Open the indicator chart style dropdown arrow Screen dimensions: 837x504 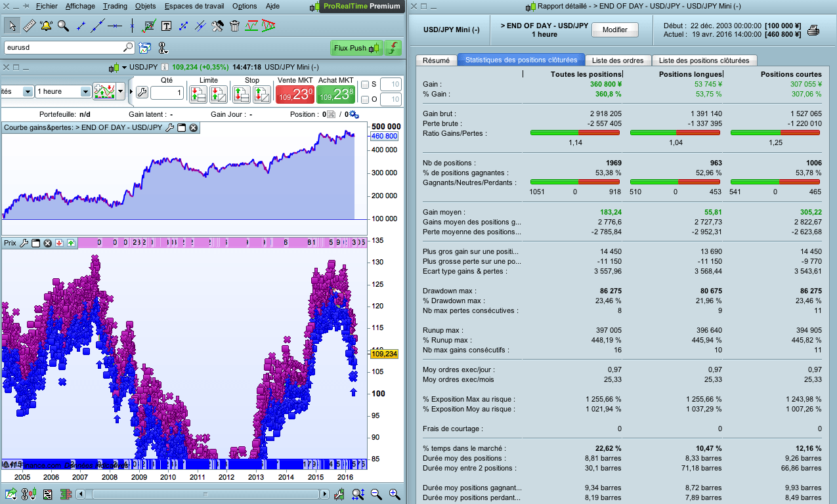coord(121,92)
